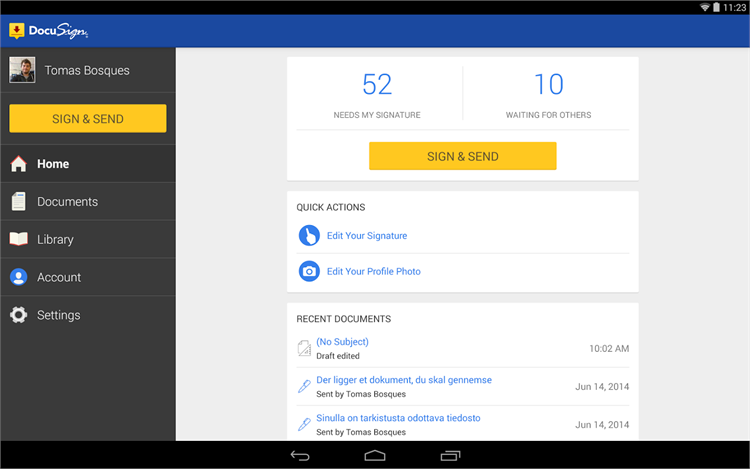Click the Wi-Fi status icon
The width and height of the screenshot is (750, 469).
705,7
